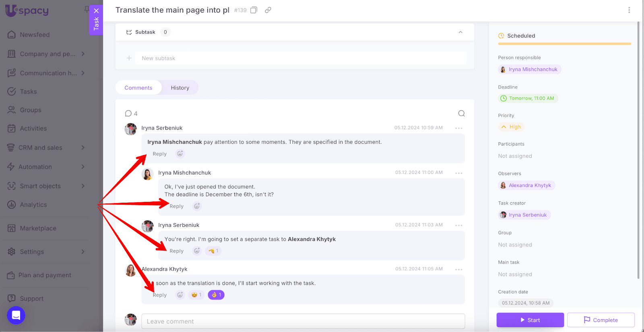Click the Leave comment input field

click(303, 322)
